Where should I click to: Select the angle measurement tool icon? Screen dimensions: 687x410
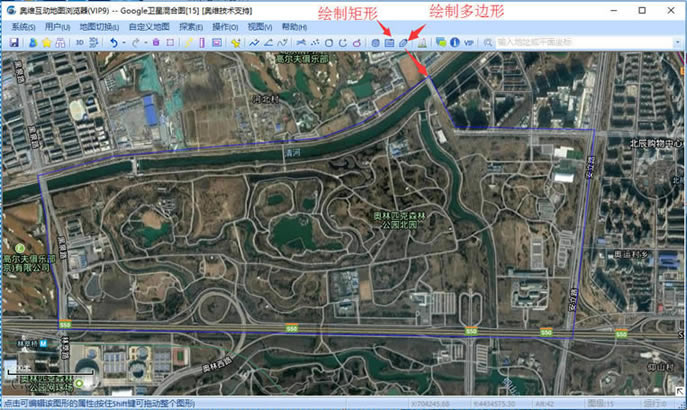[268, 42]
